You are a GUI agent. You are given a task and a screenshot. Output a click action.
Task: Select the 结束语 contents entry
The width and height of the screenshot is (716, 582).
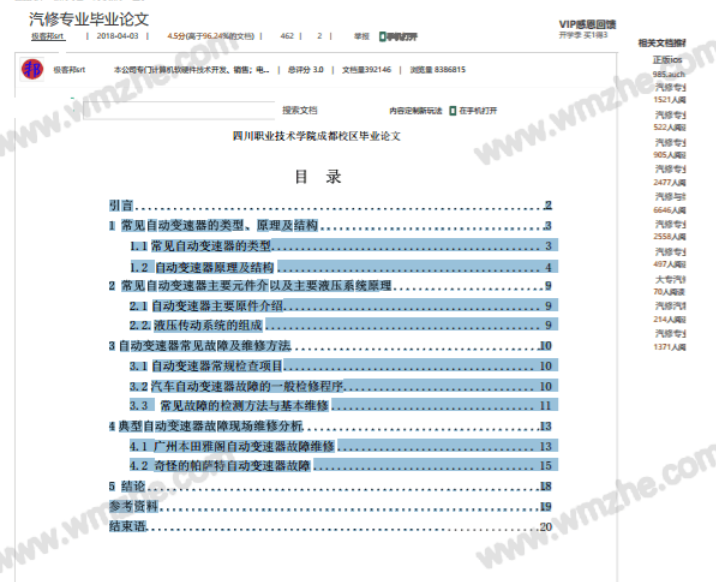(331, 526)
